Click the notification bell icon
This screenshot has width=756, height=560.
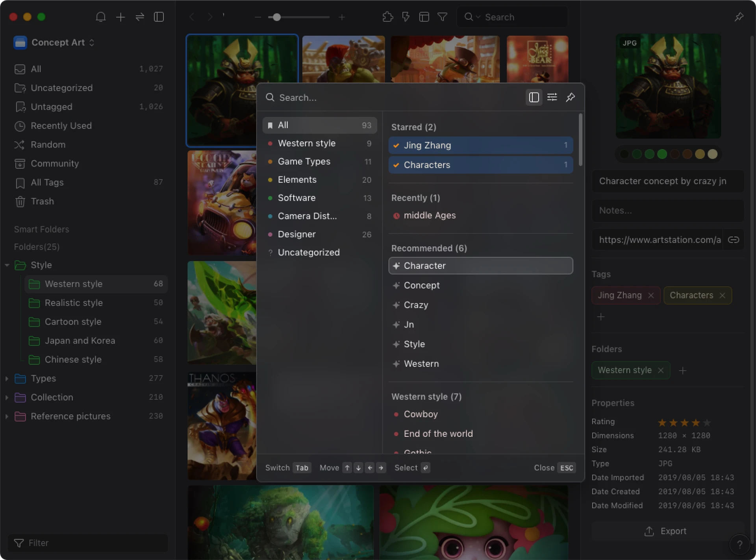pos(101,17)
